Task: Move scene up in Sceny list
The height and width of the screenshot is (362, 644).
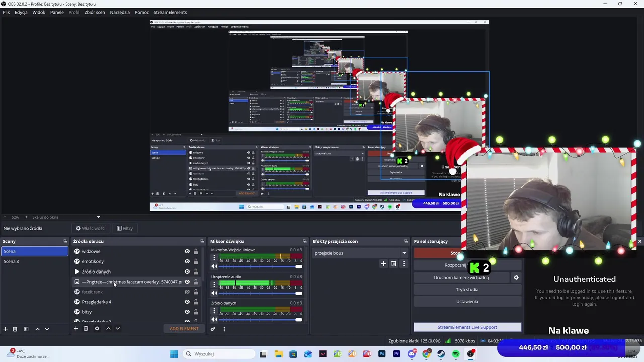Action: tap(37, 329)
